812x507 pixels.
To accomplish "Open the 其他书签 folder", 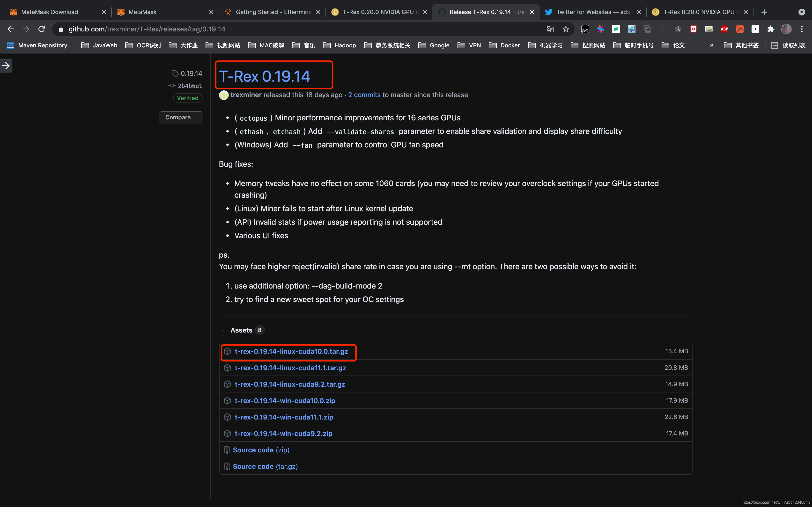I will coord(741,45).
